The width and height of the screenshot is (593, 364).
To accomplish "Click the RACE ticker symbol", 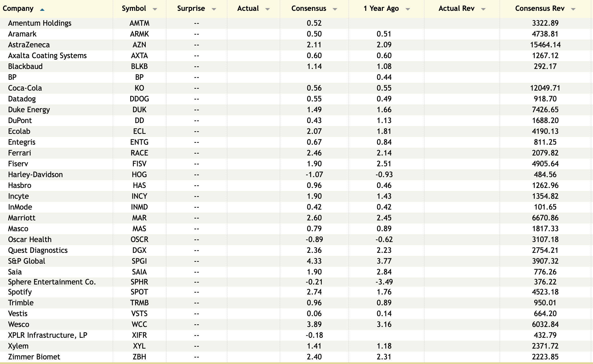I will 139,153.
